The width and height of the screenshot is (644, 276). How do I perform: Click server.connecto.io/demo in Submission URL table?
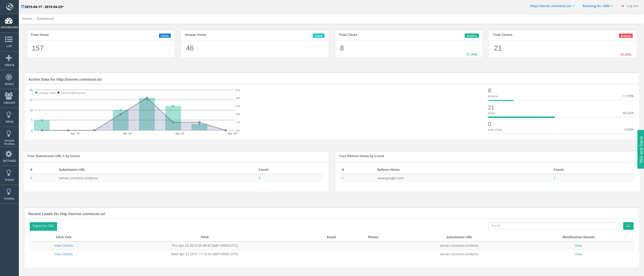click(78, 178)
